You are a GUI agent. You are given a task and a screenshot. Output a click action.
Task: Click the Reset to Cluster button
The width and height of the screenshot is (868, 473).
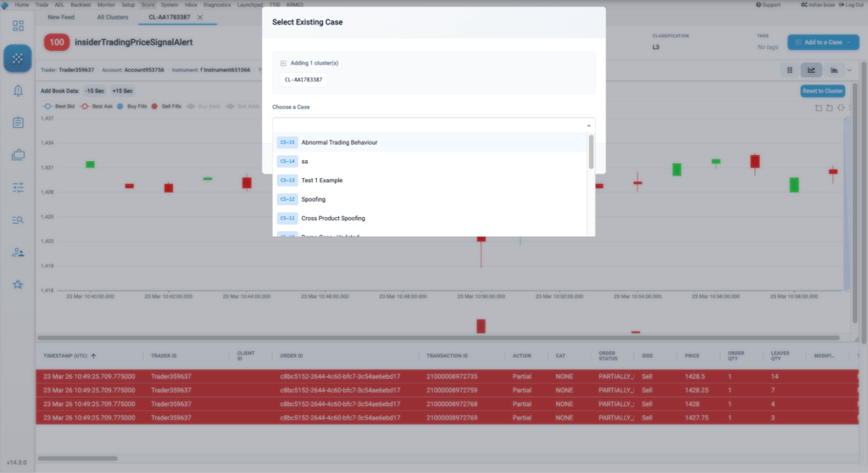[x=822, y=91]
